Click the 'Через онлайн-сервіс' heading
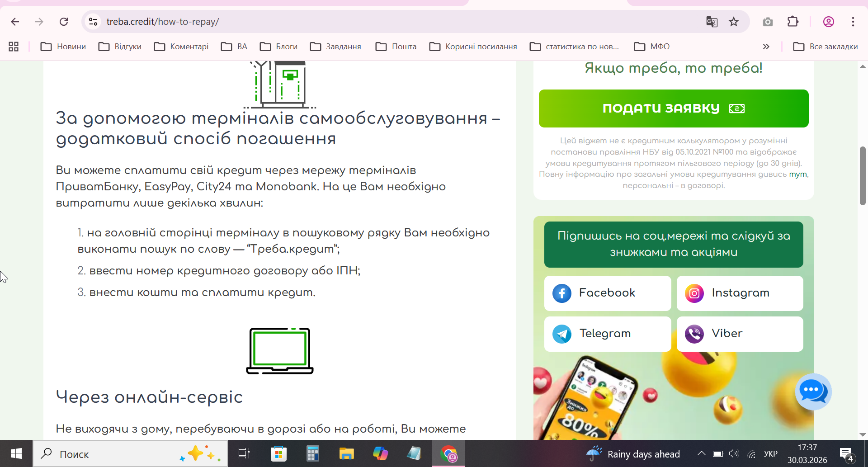Viewport: 868px width, 467px height. pyautogui.click(x=149, y=397)
